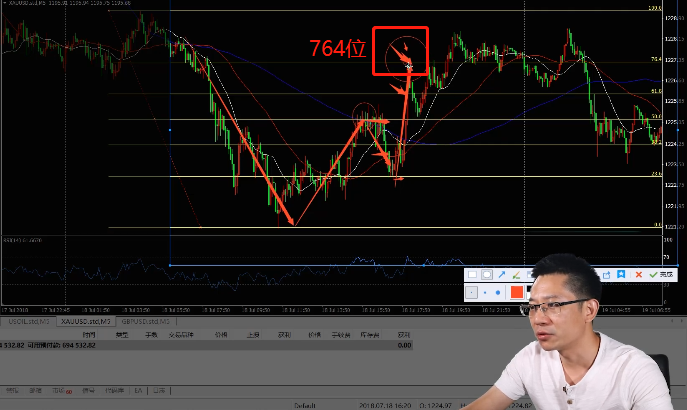The width and height of the screenshot is (687, 410).
Task: Click the RSI(14) indicator label
Action: [23, 240]
